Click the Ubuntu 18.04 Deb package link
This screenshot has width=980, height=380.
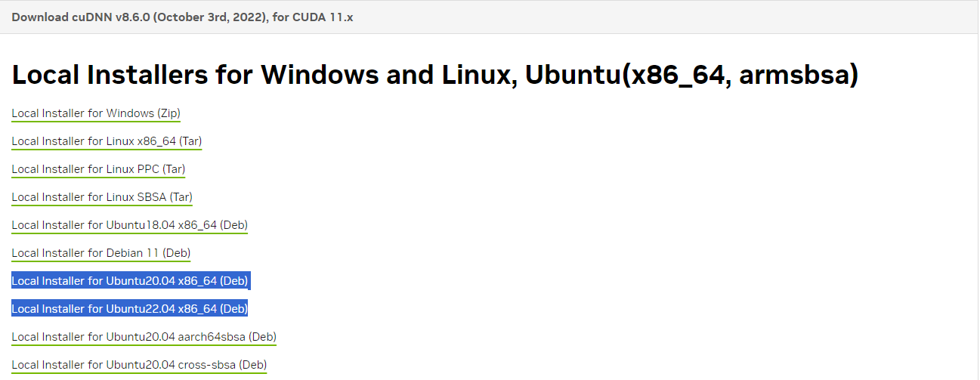pyautogui.click(x=129, y=225)
